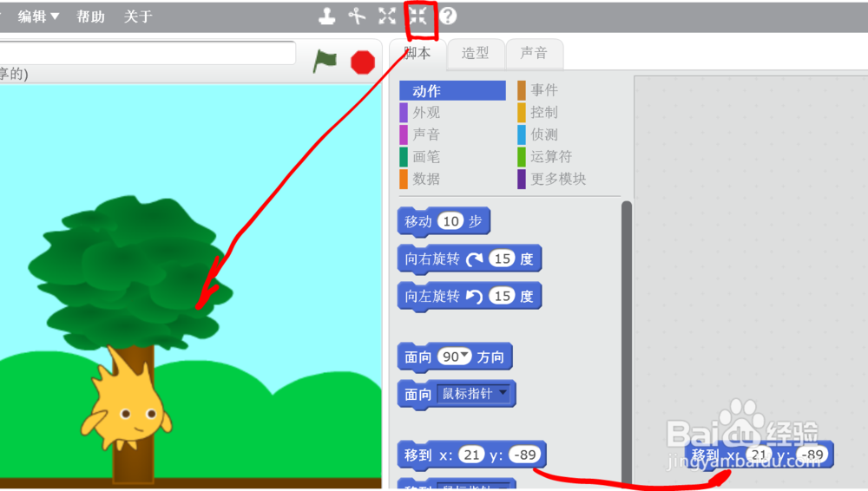Edit the turn left degrees field
Image resolution: width=868 pixels, height=491 pixels.
[502, 296]
